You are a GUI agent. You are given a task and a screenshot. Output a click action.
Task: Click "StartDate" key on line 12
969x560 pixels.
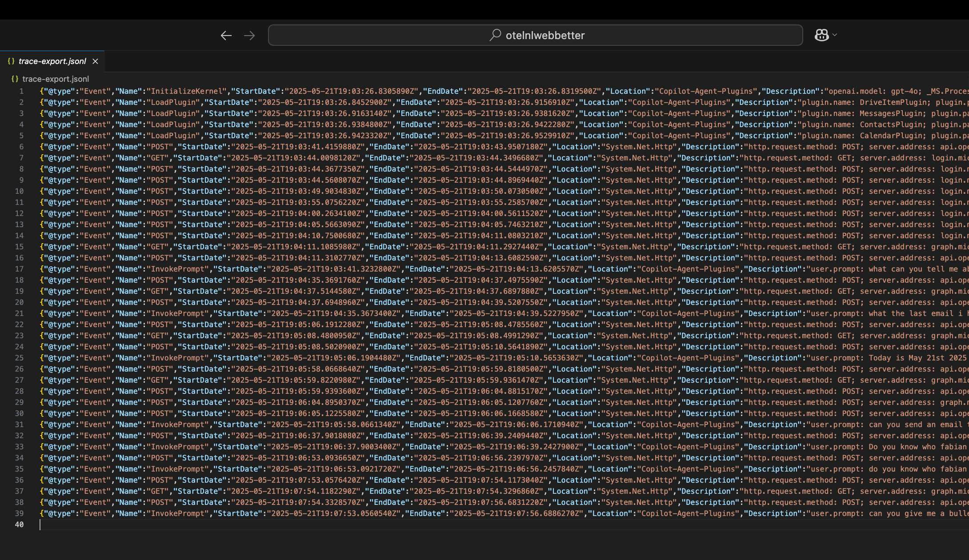[202, 213]
